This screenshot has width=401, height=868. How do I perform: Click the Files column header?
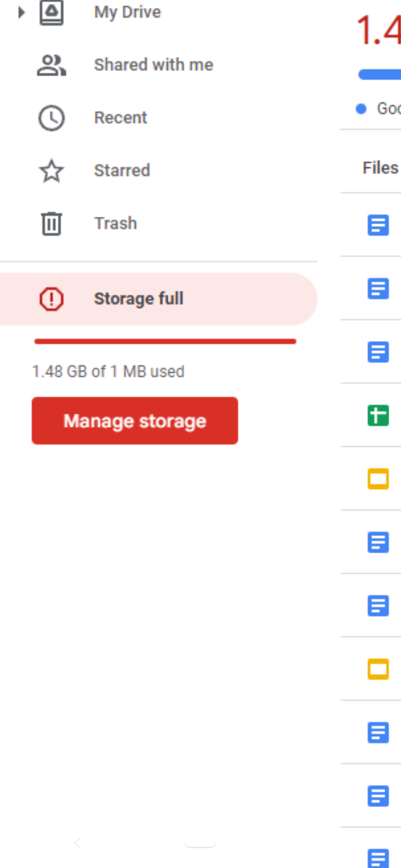380,168
